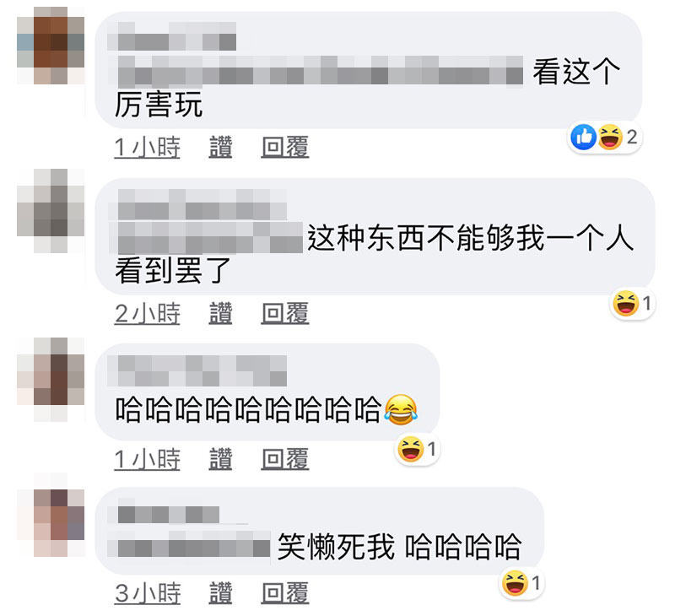Reply to the 这种东西 comment
The height and width of the screenshot is (616, 675).
pos(285,313)
